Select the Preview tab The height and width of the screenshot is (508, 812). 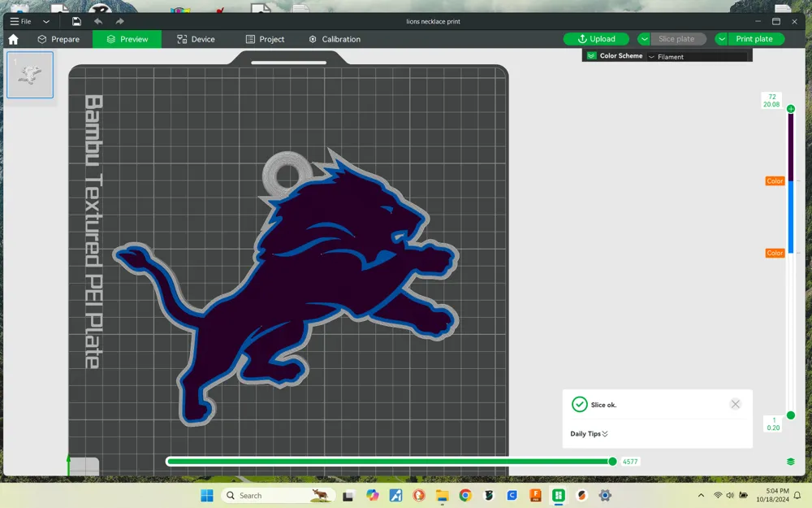tap(127, 39)
